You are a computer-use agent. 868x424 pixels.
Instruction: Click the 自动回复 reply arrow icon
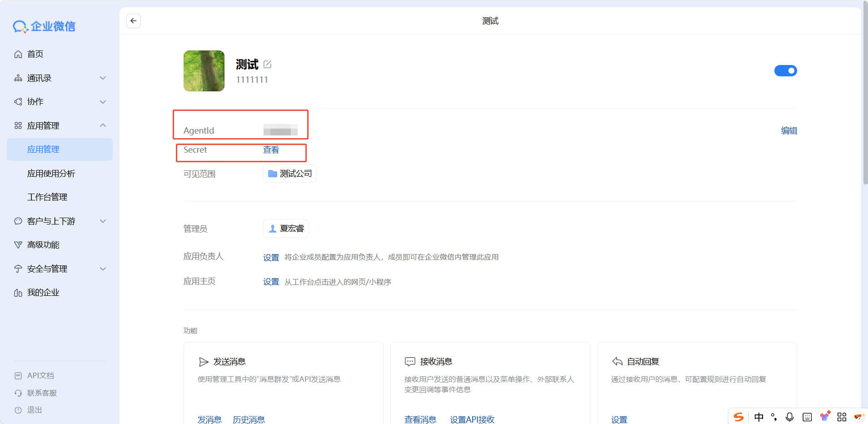pos(617,362)
